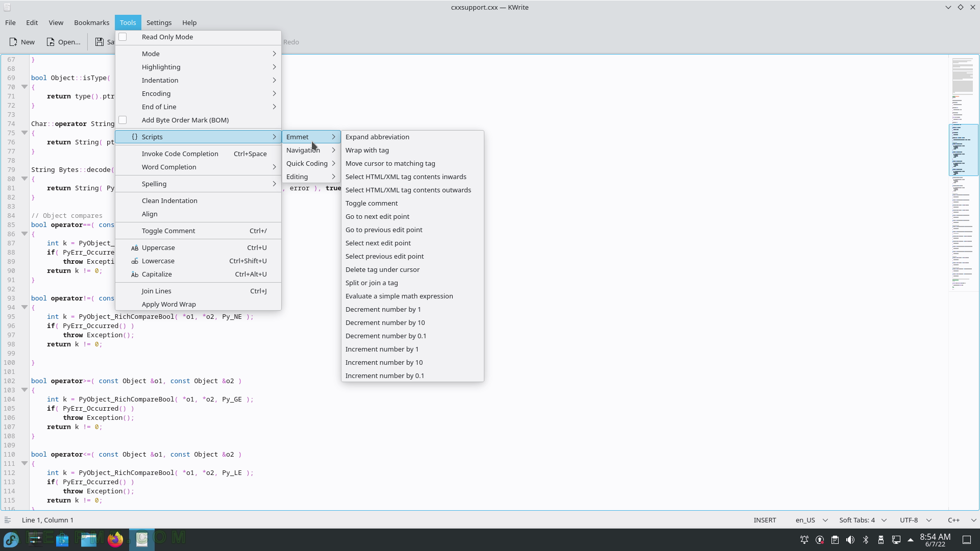Choose Wrap with tag
980x551 pixels.
click(412, 150)
